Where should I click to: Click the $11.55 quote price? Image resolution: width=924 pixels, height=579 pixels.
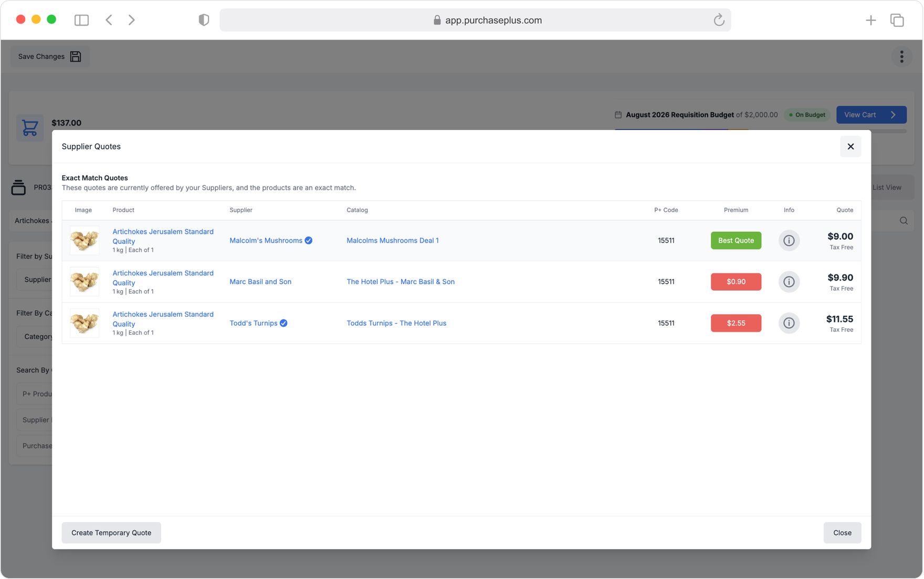tap(839, 319)
